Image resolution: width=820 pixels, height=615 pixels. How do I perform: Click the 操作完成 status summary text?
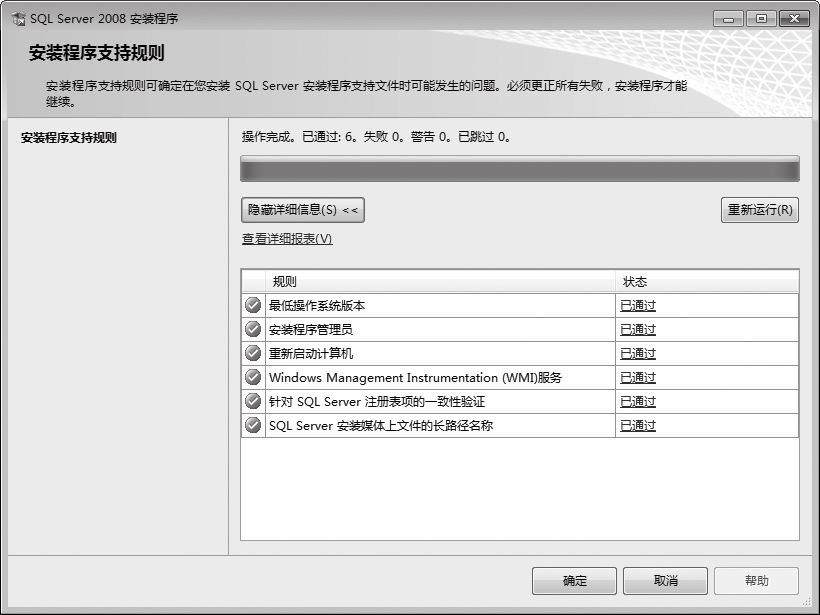coord(376,137)
